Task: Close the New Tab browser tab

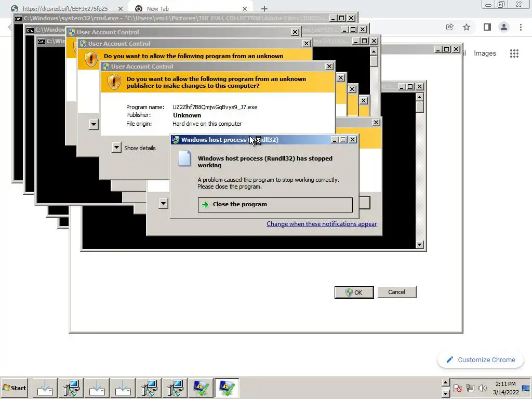Action: click(245, 9)
